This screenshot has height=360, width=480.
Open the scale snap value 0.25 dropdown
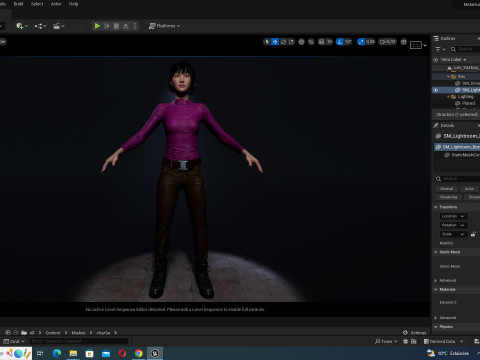(370, 42)
